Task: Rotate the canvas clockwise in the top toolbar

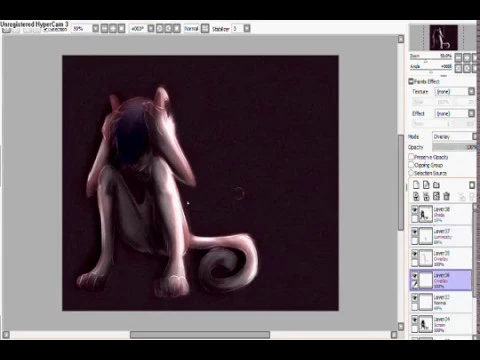Action: tap(168, 29)
